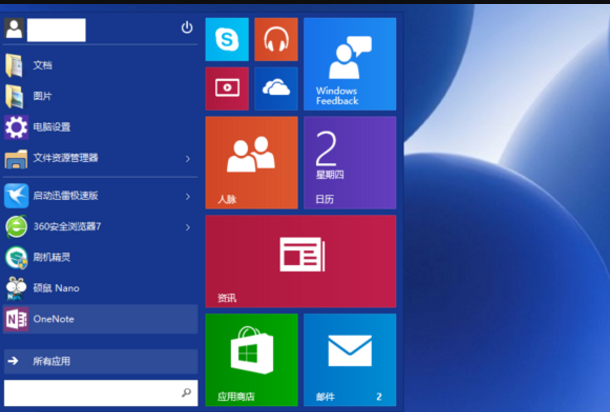Viewport: 610px width, 412px height.
Task: Launch the 应用商店 Store tile
Action: click(251, 359)
